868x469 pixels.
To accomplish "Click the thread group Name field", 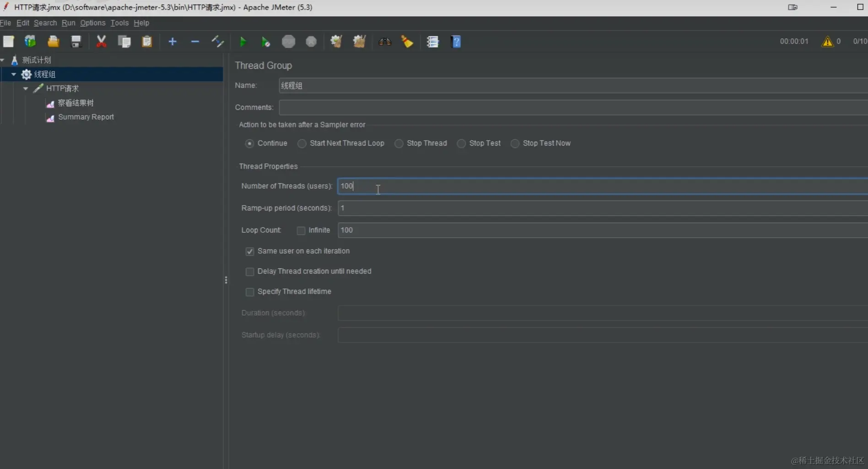I will [x=573, y=86].
